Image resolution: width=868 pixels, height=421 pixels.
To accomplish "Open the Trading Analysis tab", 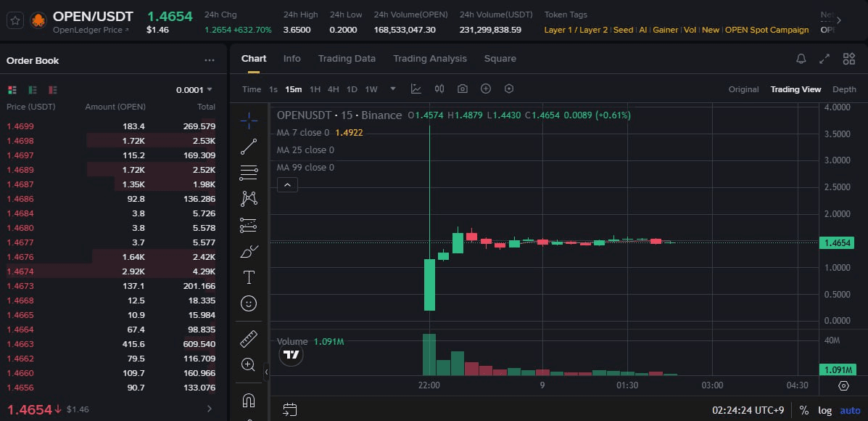I will pos(429,59).
